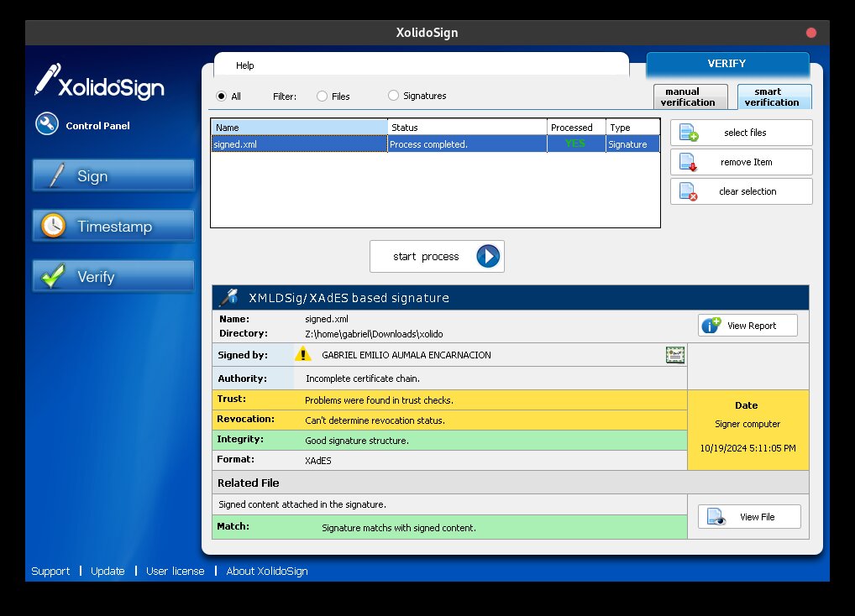
Task: Click the clear selection icon
Action: [x=689, y=191]
